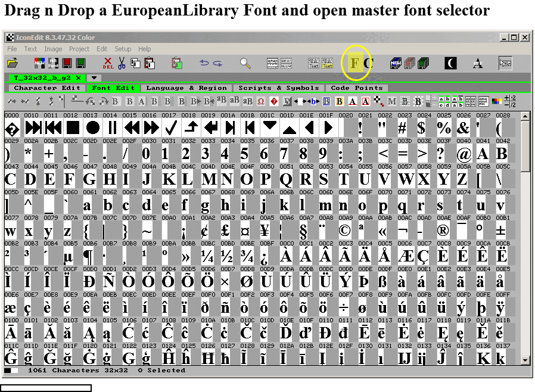Click the B in blue frame icon

[x=326, y=101]
